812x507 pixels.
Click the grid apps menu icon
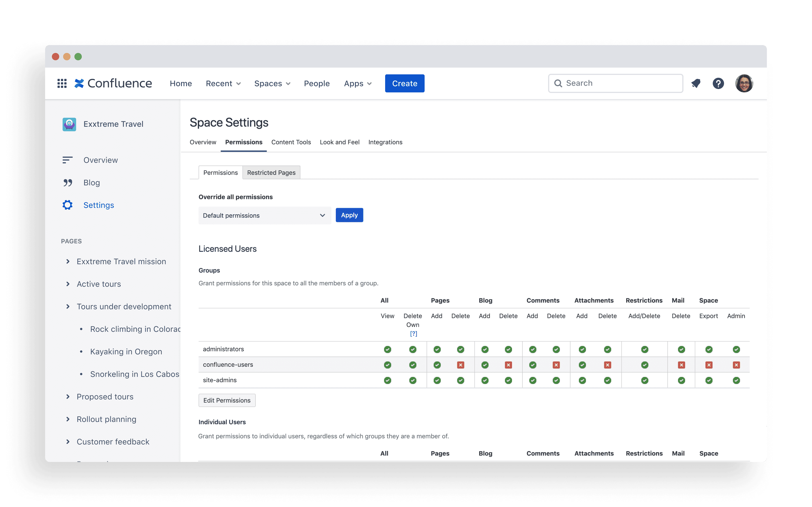point(61,83)
